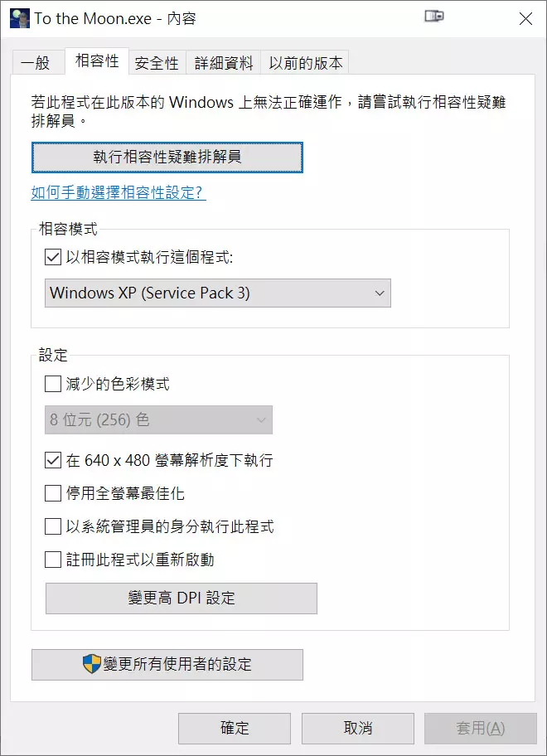Enable 註冊此程式以重新啟動 checkbox
Viewport: 547px width, 756px height.
click(x=54, y=560)
